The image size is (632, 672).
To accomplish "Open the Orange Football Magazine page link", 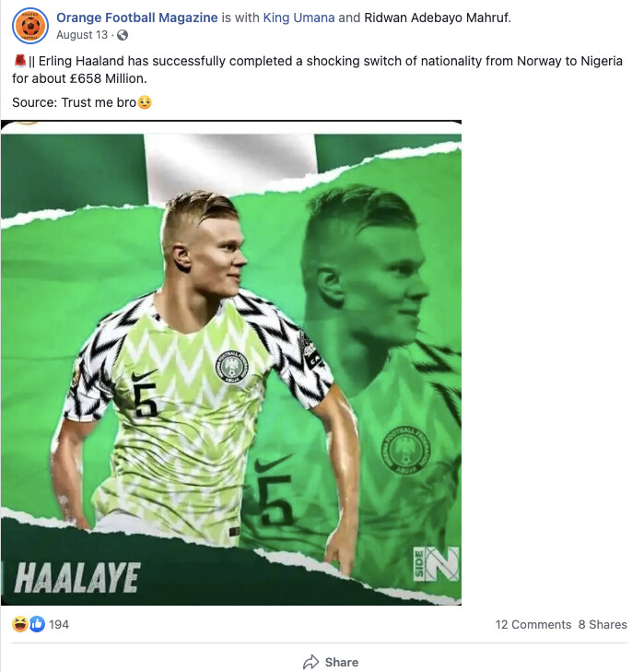I will coord(137,18).
